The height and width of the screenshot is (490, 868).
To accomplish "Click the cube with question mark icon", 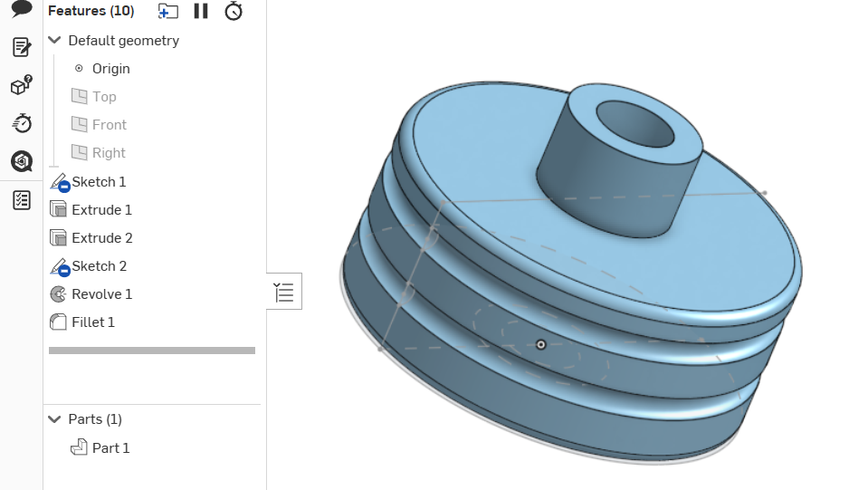I will pyautogui.click(x=22, y=85).
